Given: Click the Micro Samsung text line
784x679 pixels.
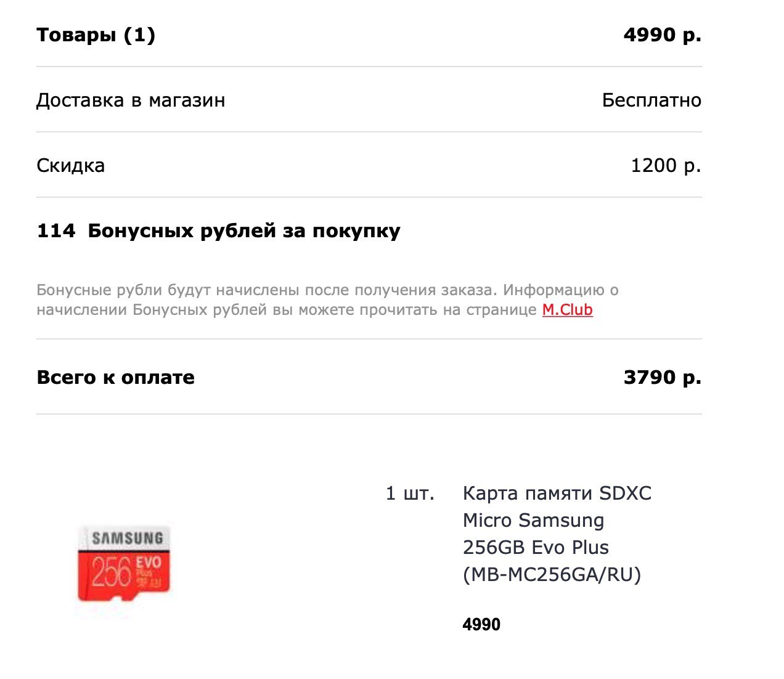Looking at the screenshot, I should click(x=533, y=521).
